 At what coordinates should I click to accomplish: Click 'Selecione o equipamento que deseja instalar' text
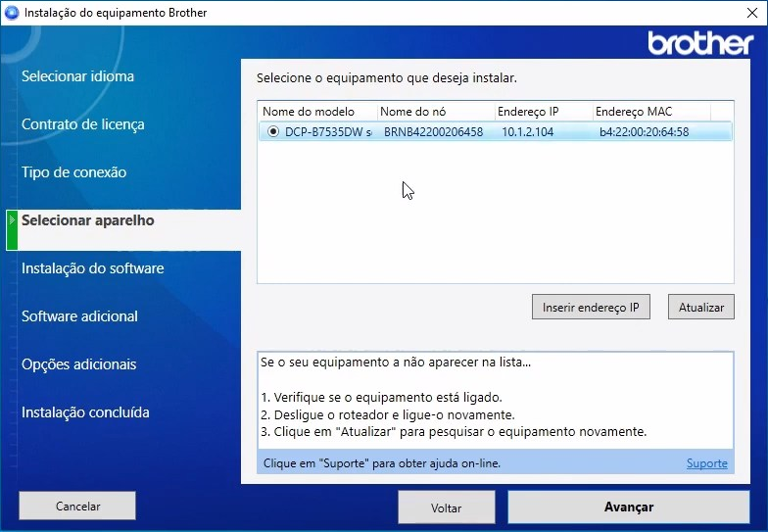tap(386, 78)
